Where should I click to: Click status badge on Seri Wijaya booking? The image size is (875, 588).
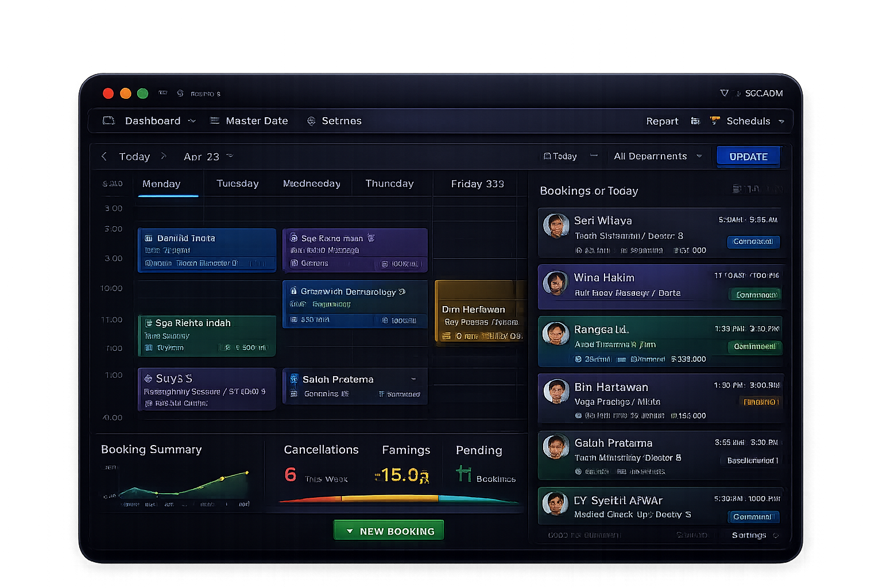(753, 242)
